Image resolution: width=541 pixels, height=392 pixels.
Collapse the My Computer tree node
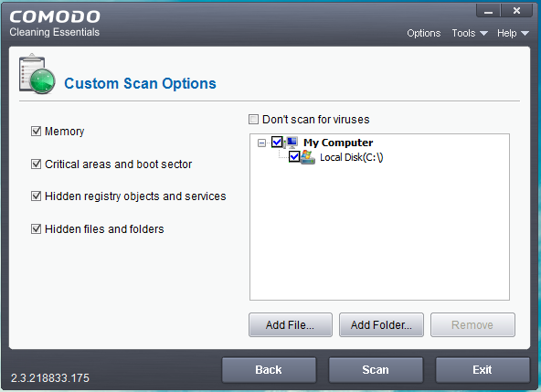pos(262,143)
